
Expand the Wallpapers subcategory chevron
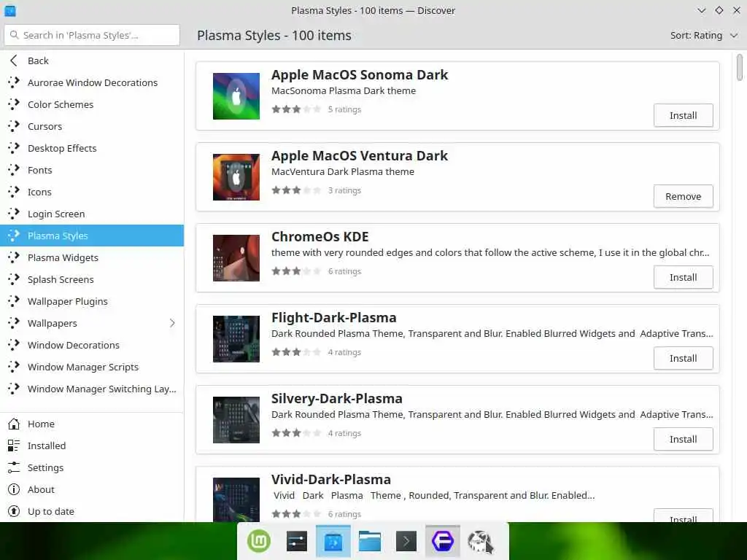(172, 323)
